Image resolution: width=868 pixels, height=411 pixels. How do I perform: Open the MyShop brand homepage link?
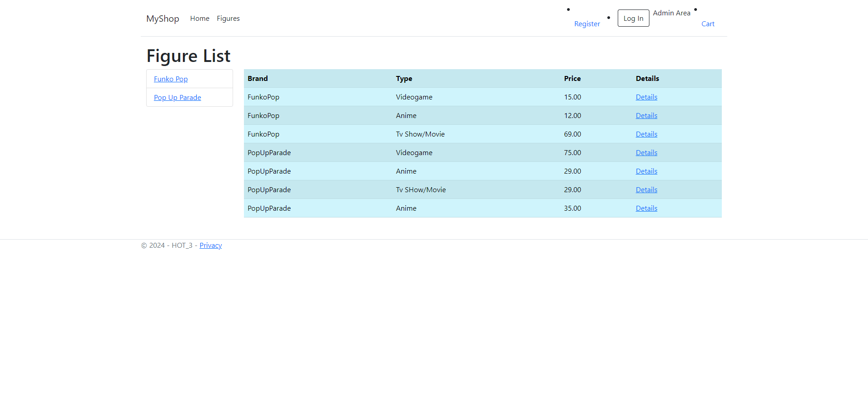point(162,19)
